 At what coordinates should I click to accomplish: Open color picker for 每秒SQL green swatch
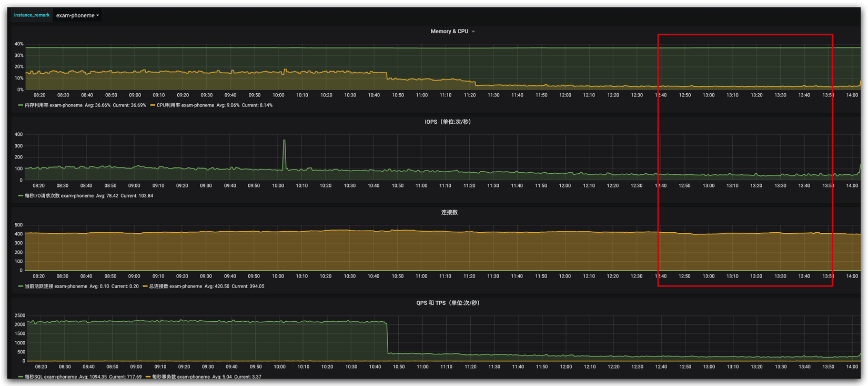[21, 377]
